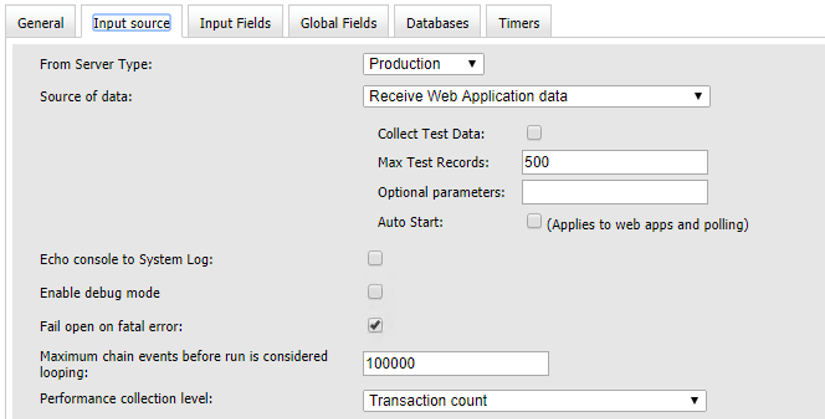
Task: Switch to the Timers tab
Action: (518, 23)
